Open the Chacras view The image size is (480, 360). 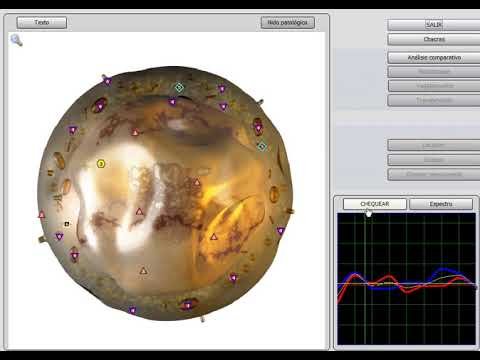pos(434,39)
